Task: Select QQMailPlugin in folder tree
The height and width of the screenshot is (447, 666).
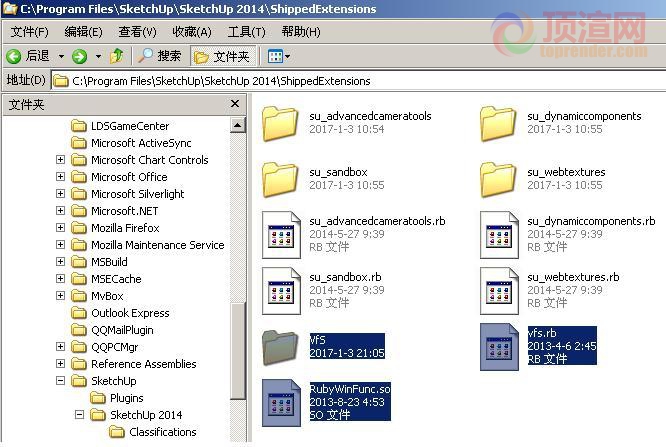Action: click(122, 330)
